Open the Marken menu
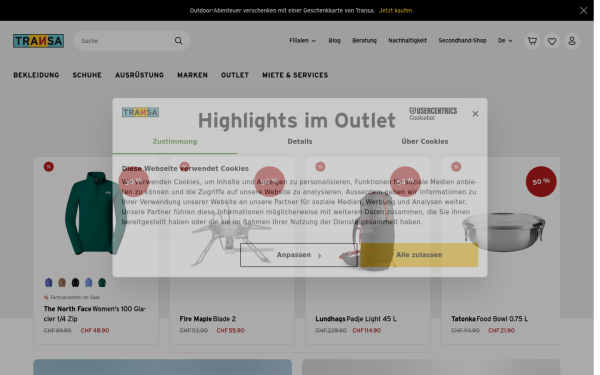Screen dimensions: 600x375 point(192,75)
